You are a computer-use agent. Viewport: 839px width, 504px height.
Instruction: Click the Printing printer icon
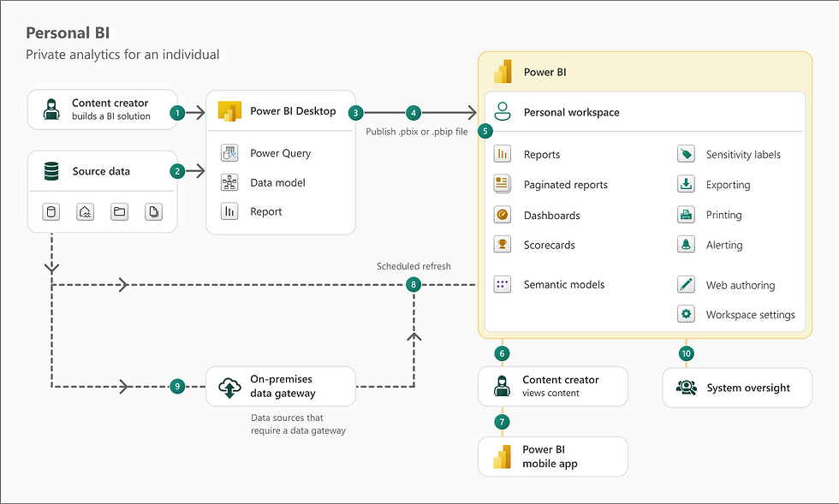click(686, 215)
